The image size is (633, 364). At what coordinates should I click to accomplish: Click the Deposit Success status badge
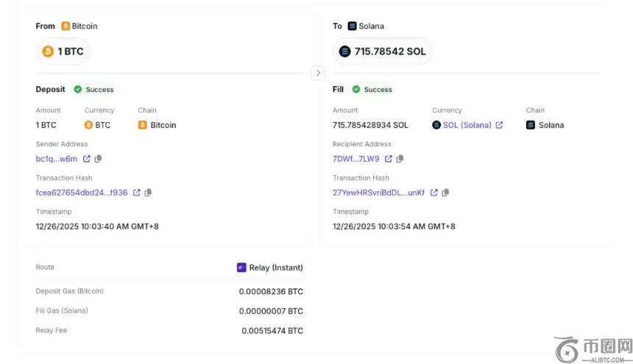(93, 90)
